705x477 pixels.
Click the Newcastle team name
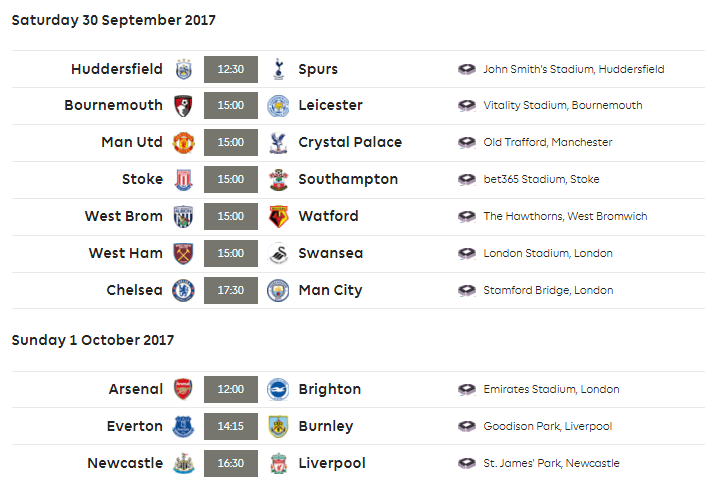[x=125, y=463]
